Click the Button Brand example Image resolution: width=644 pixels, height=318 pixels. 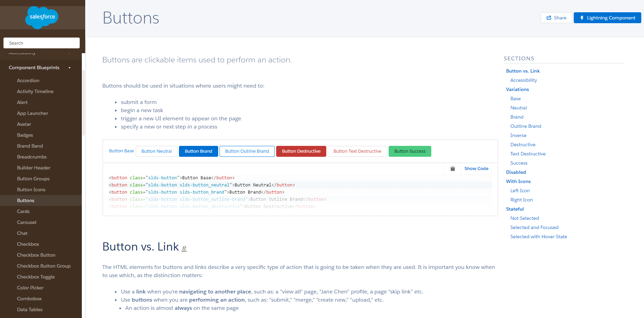pos(198,151)
